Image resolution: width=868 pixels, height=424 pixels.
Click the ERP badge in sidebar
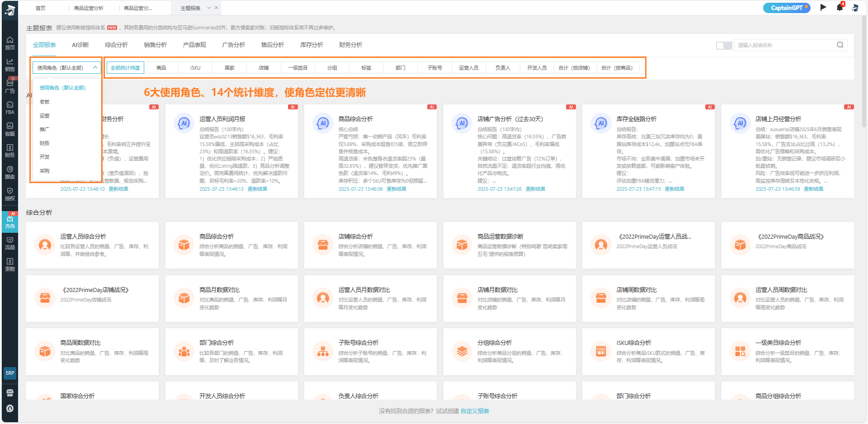coord(10,373)
